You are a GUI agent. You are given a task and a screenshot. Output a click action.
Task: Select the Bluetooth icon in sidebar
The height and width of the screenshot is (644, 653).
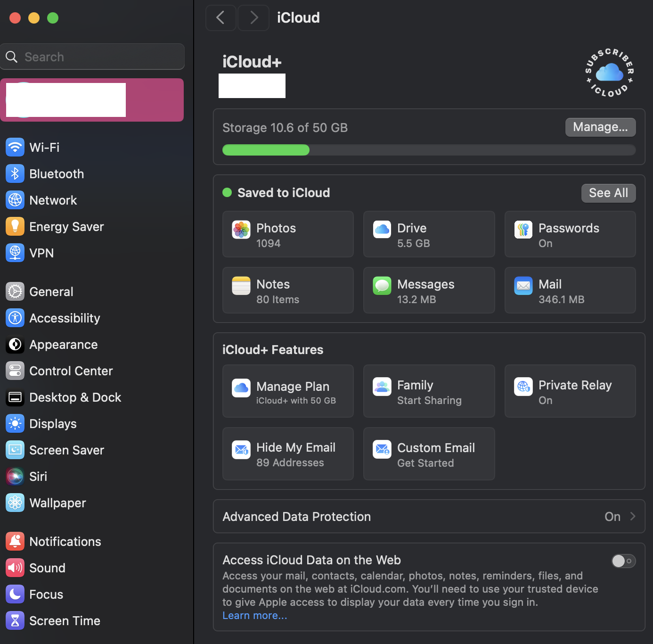pos(15,173)
